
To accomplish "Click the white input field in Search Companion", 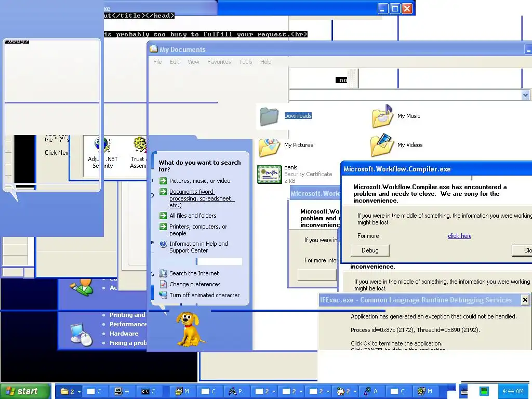I will click(220, 262).
